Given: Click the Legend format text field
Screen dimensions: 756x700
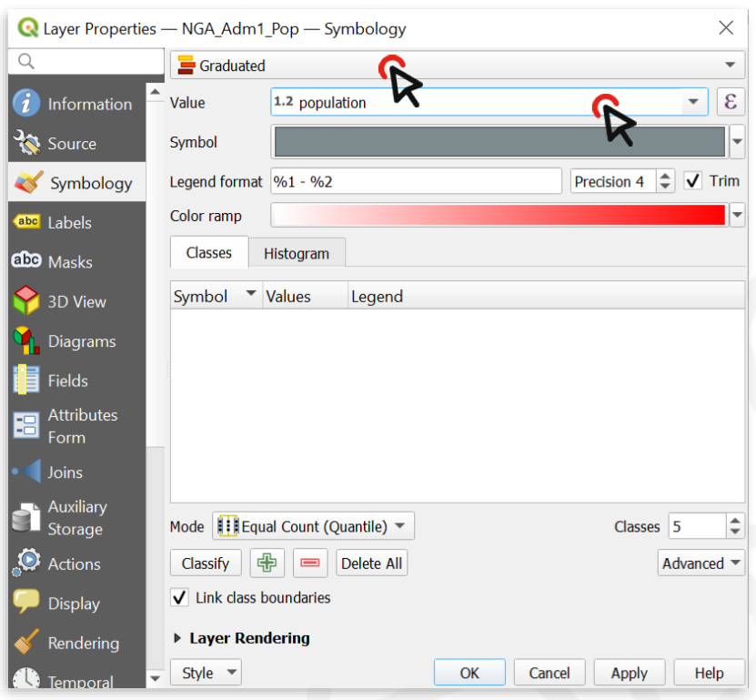Looking at the screenshot, I should pyautogui.click(x=416, y=181).
